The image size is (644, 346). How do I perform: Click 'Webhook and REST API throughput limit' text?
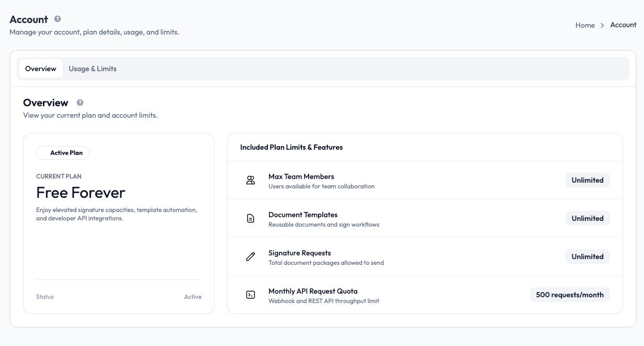coord(324,301)
